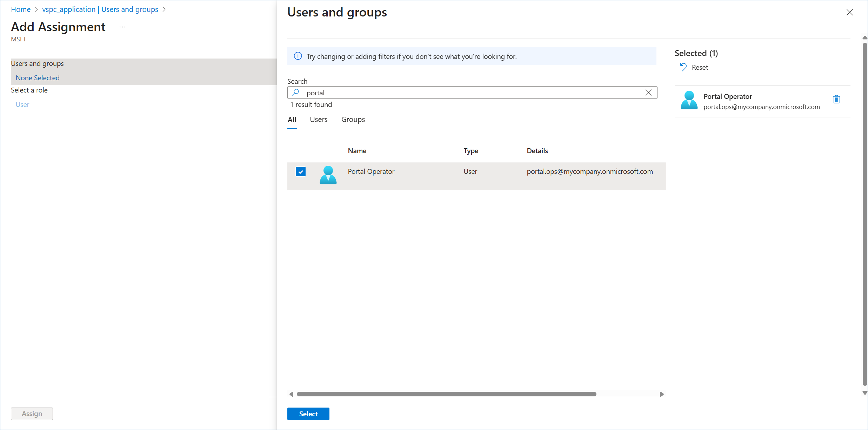Click the horizontal scrollbar right arrow
This screenshot has width=868, height=430.
pos(661,394)
